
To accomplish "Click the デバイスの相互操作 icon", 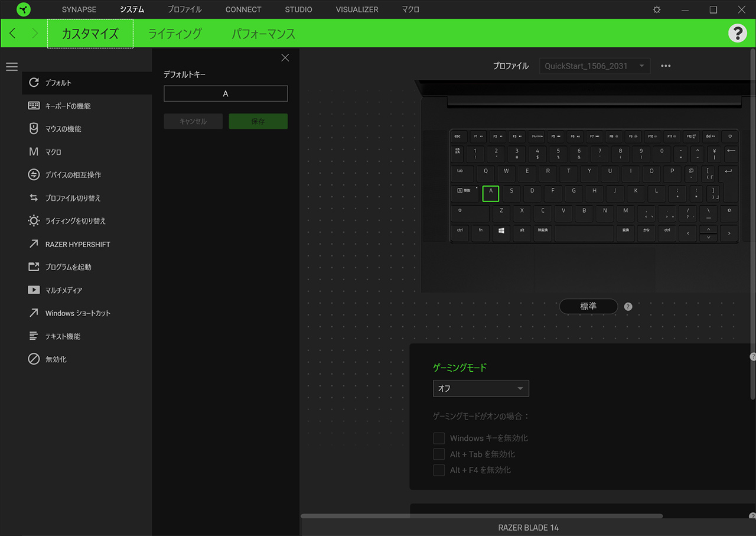I will [34, 175].
